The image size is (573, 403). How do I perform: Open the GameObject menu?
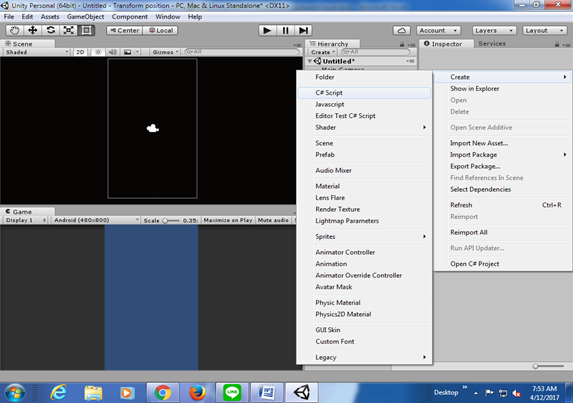(x=85, y=17)
